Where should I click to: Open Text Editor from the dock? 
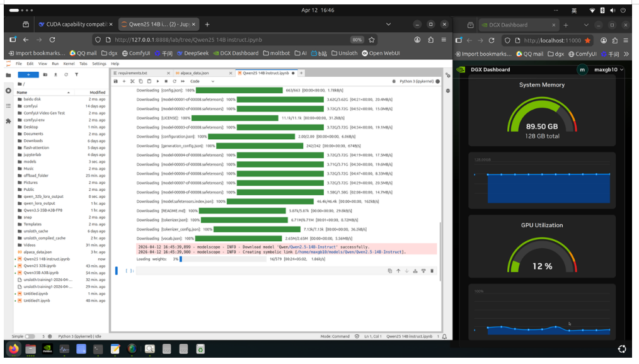(x=115, y=349)
